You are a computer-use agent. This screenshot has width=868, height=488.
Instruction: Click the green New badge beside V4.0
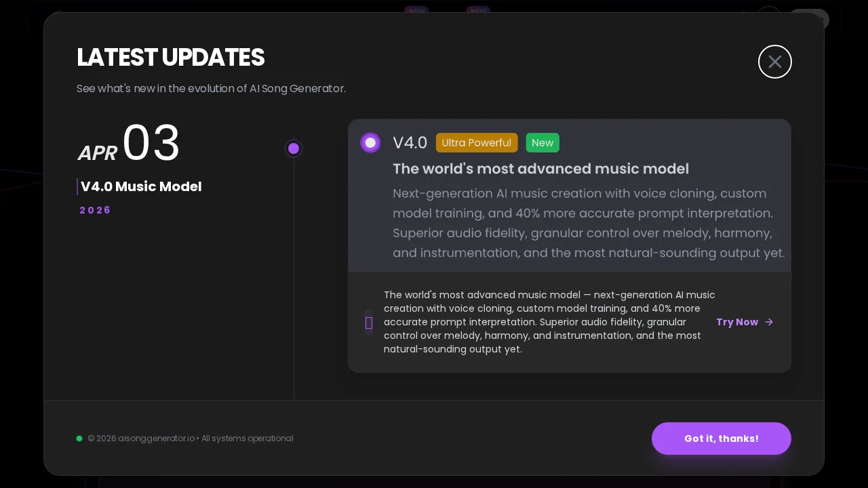coord(542,142)
